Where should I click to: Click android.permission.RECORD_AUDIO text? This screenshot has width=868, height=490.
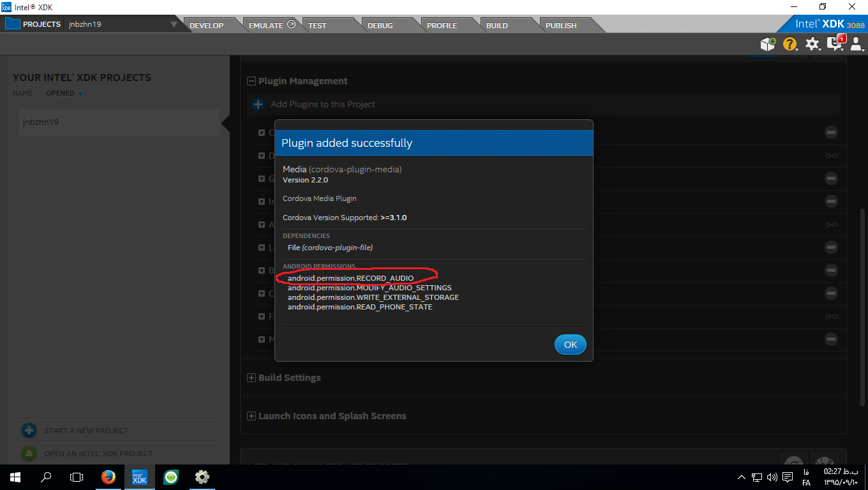[350, 278]
